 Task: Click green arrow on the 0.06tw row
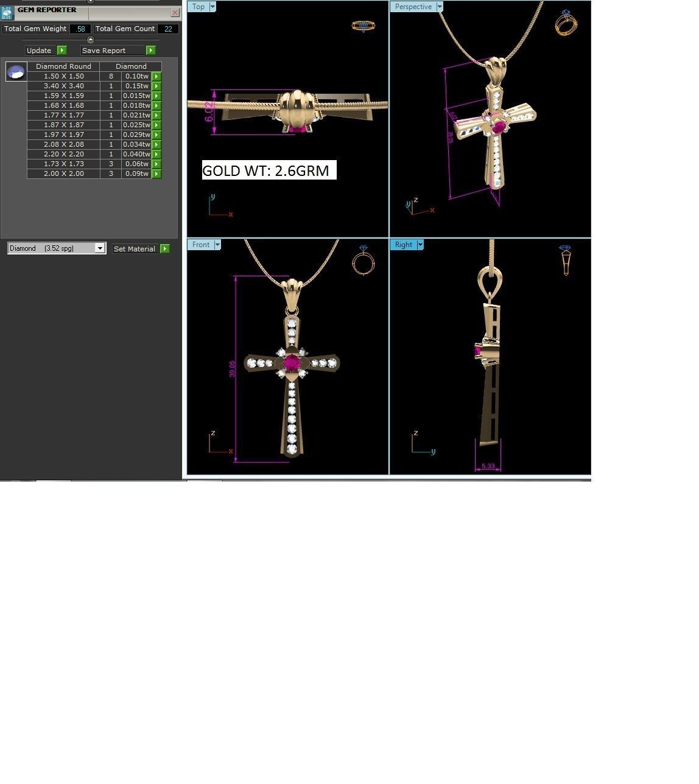point(156,164)
